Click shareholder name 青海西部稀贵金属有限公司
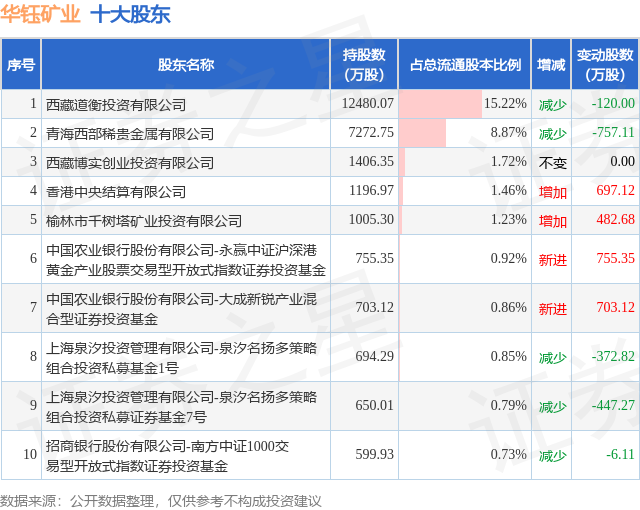The width and height of the screenshot is (640, 510). (130, 134)
